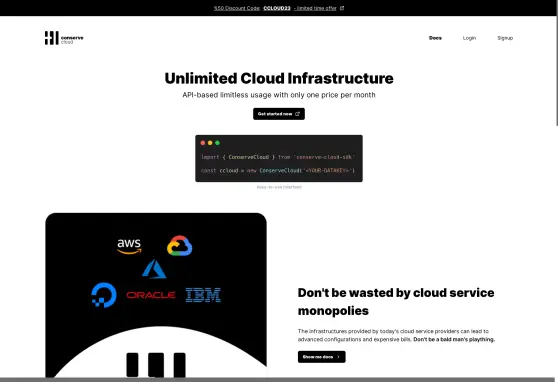
Task: Click the external link icon in top banner
Action: pos(342,8)
